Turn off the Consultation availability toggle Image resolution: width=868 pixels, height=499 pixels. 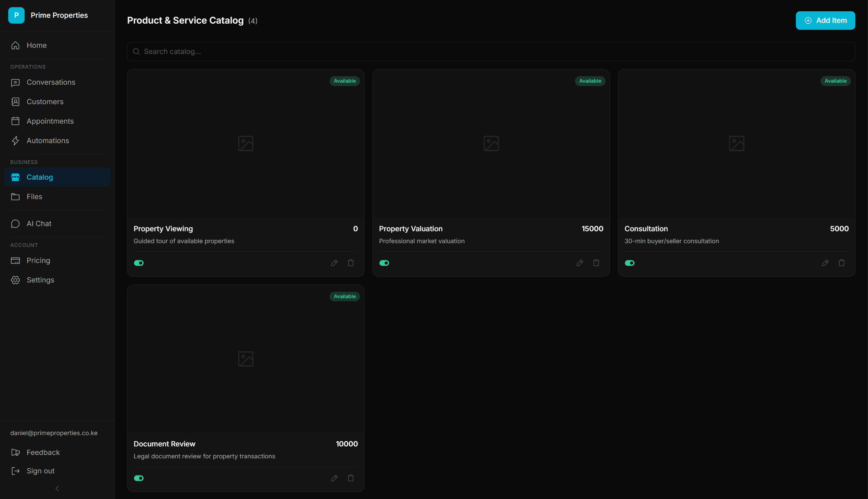630,263
